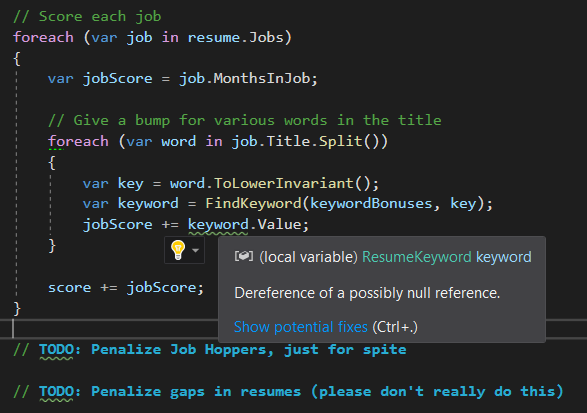Click the FindKeyword method call

pos(253,203)
